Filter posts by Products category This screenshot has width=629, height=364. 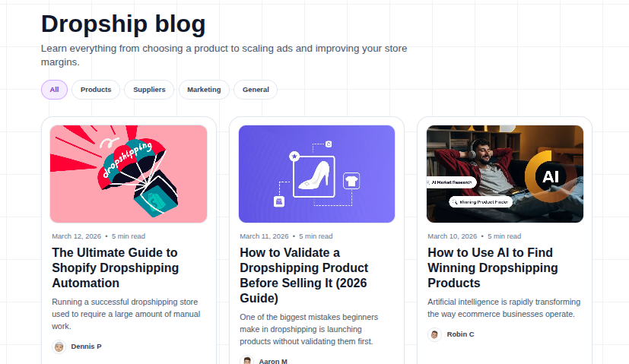point(96,90)
